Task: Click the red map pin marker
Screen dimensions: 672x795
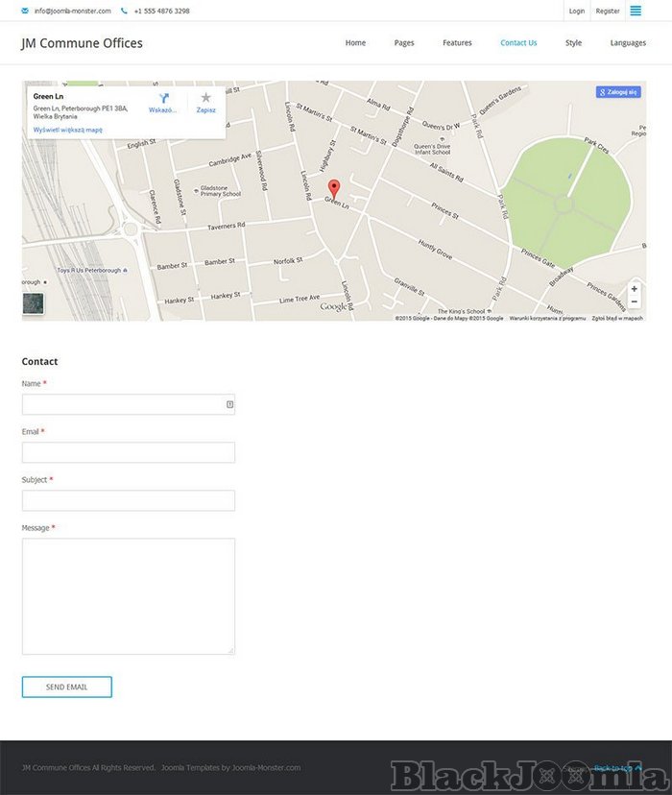Action: pos(334,188)
